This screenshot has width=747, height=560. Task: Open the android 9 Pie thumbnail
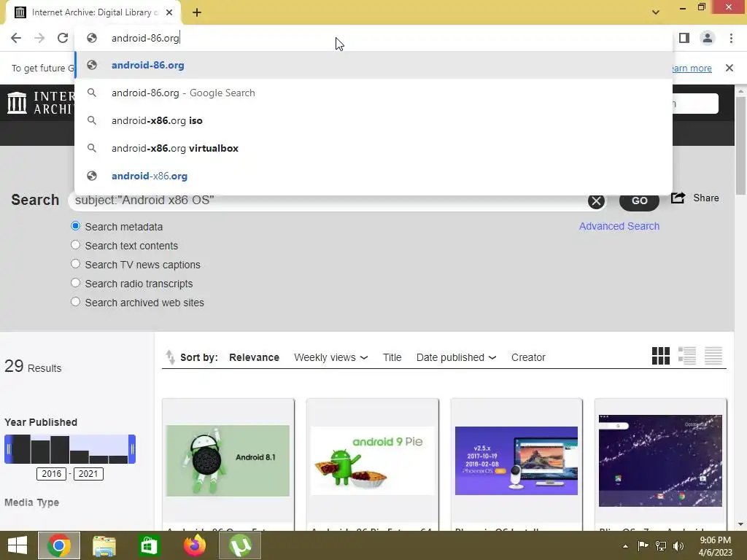coord(373,461)
